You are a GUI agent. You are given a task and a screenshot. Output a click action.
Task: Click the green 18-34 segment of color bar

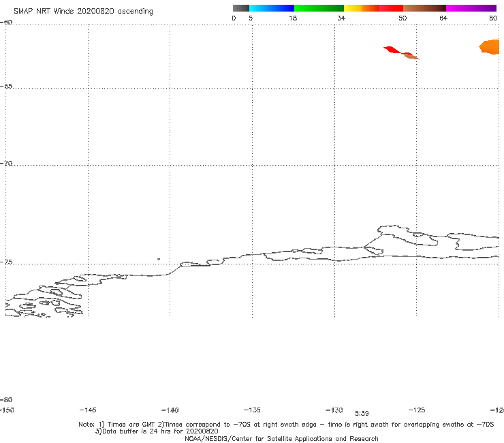(319, 8)
